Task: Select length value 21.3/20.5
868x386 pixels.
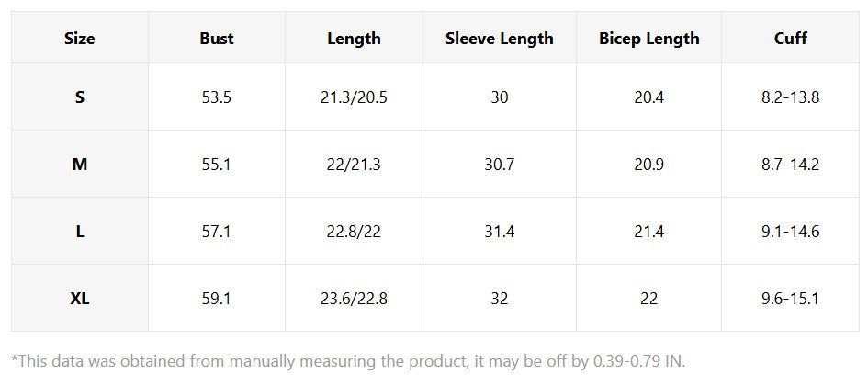Action: pyautogui.click(x=354, y=96)
